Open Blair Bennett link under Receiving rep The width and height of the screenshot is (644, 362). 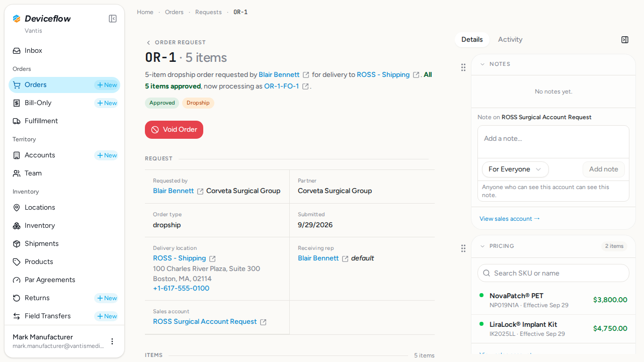click(318, 258)
